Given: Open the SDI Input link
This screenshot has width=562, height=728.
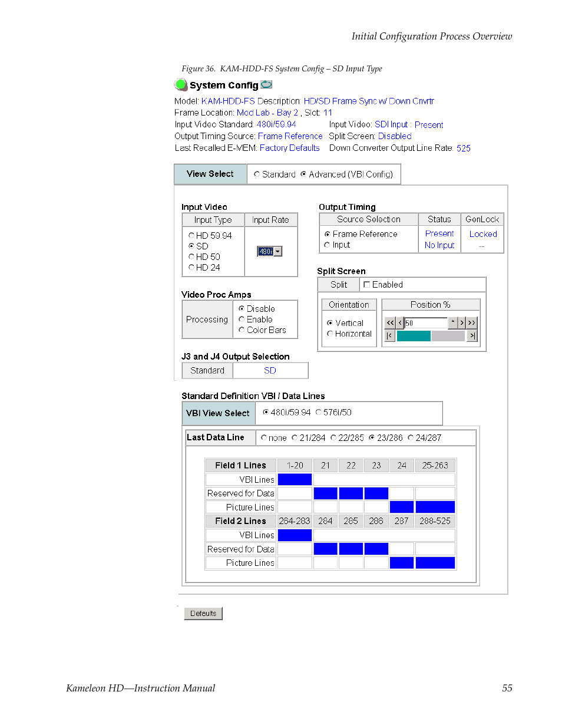Looking at the screenshot, I should click(x=391, y=124).
